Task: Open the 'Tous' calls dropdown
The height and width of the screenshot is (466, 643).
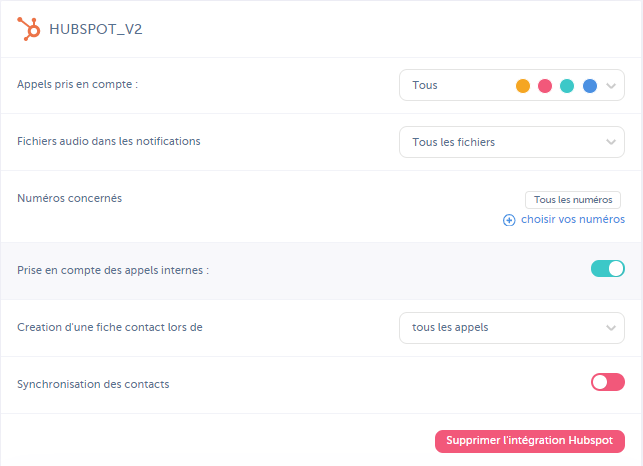Action: coord(512,85)
